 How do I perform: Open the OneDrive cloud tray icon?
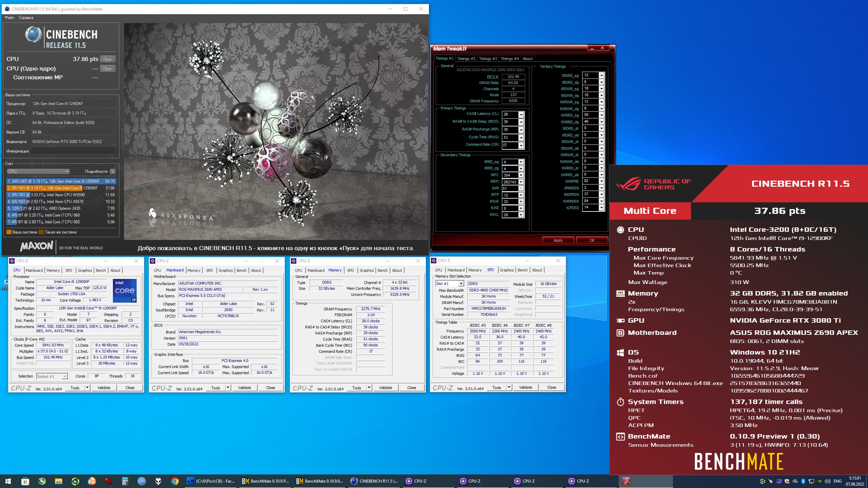pos(795,481)
